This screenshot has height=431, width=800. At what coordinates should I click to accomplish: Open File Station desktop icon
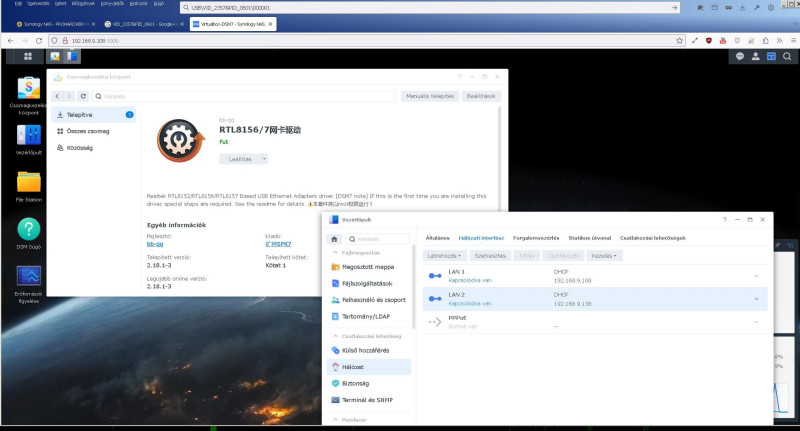point(29,187)
